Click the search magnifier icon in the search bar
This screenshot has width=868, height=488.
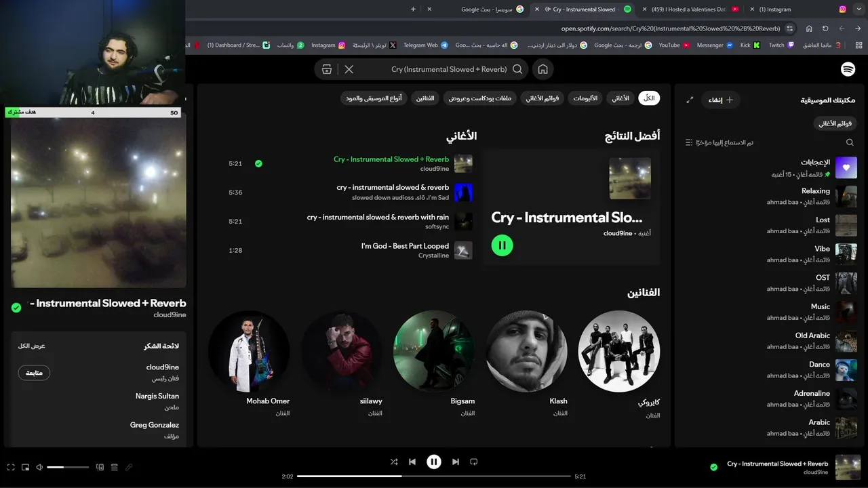pyautogui.click(x=517, y=69)
